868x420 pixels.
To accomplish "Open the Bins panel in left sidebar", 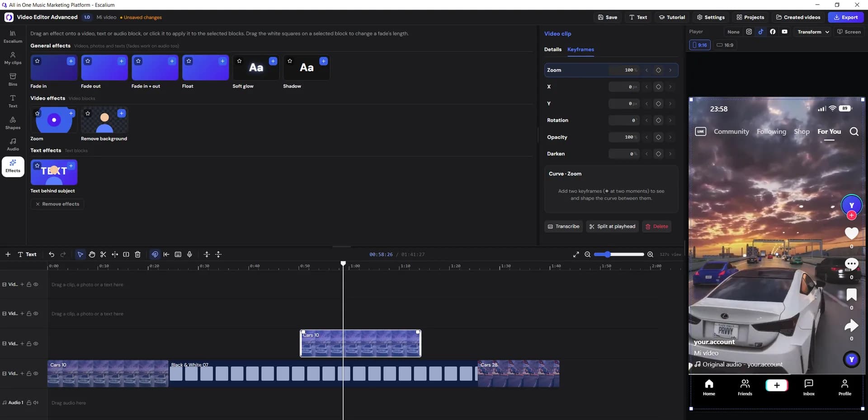I will pos(13,80).
